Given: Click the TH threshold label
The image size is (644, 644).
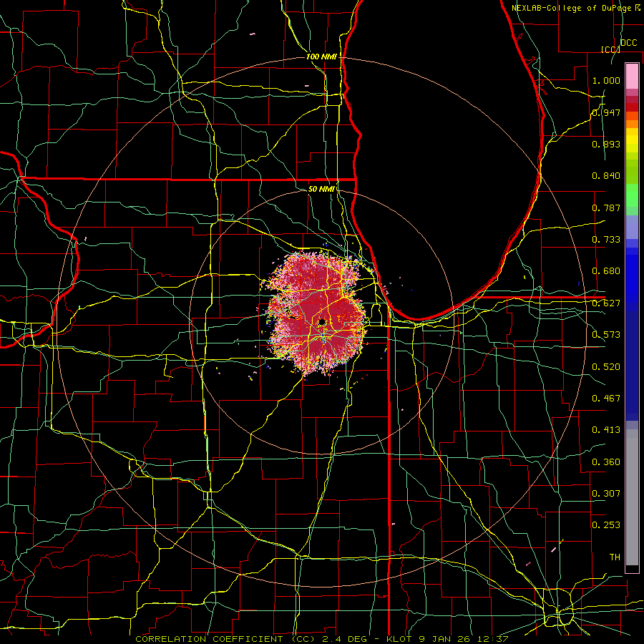Looking at the screenshot, I should pyautogui.click(x=615, y=557).
